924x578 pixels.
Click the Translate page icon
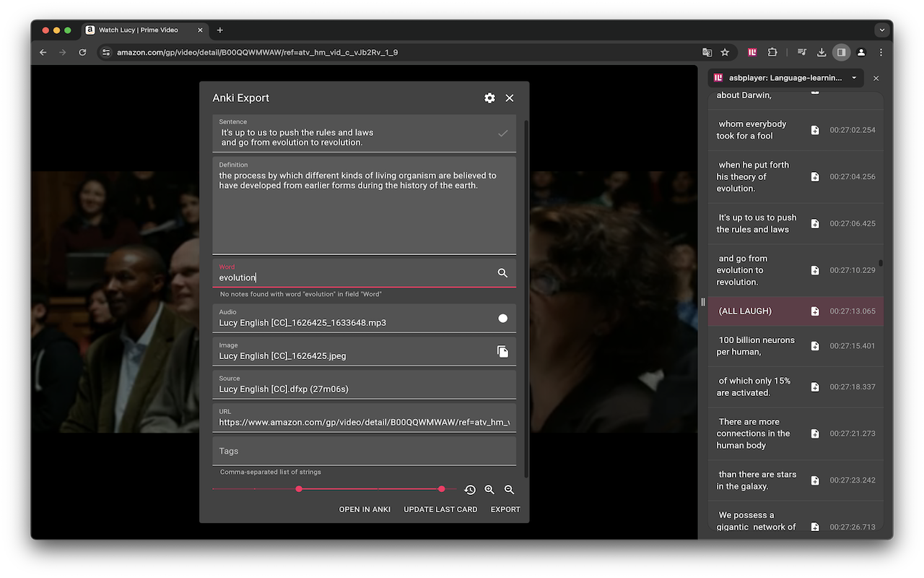click(707, 52)
